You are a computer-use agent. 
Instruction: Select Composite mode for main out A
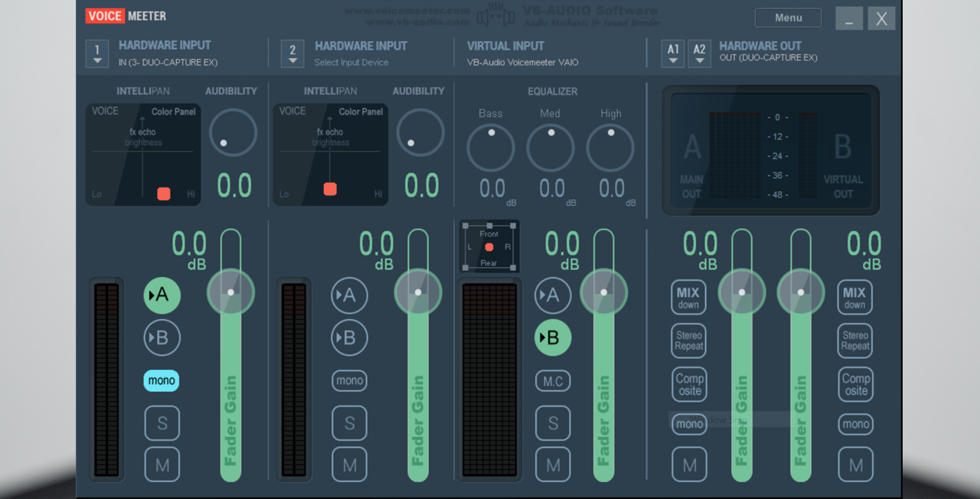click(688, 384)
